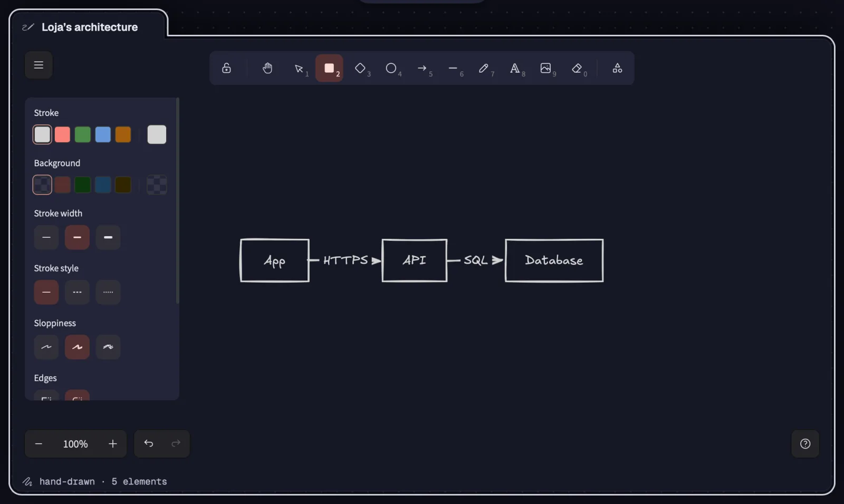844x504 pixels.
Task: Select the Insert image tool
Action: 545,68
